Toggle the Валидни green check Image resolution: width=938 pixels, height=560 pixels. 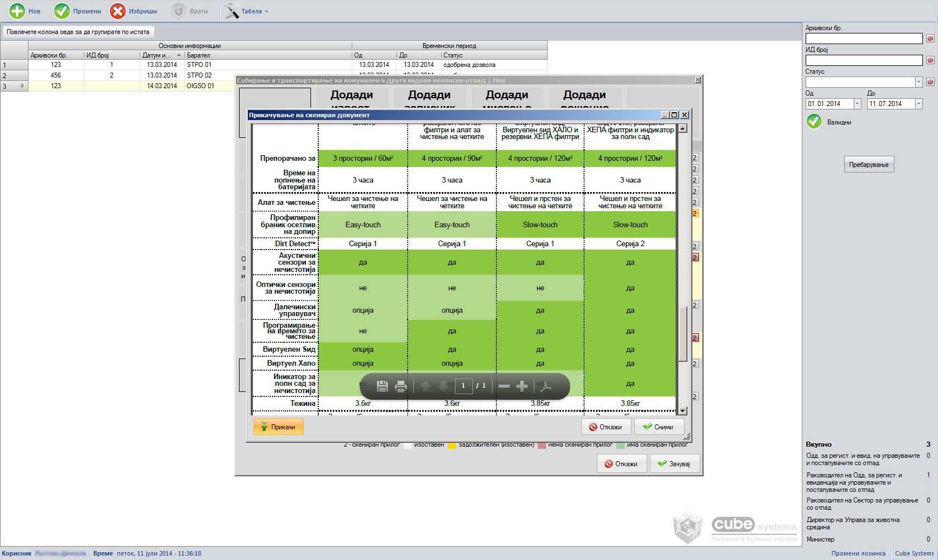point(814,122)
